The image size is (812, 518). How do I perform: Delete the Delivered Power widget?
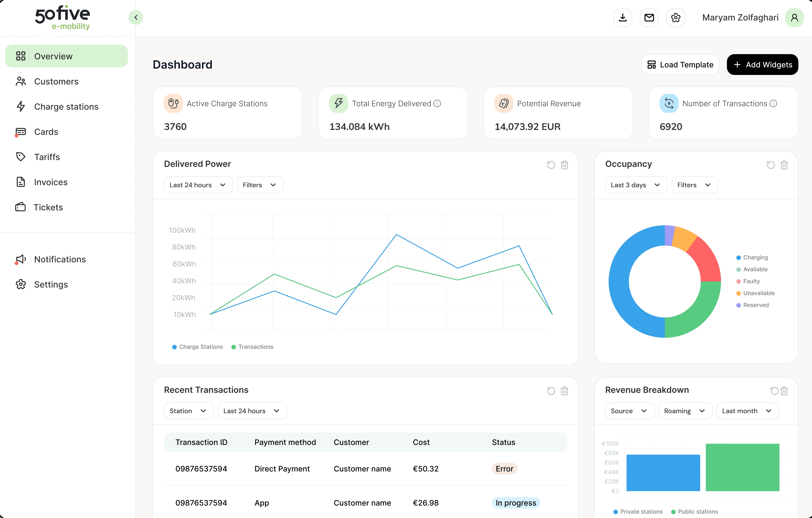click(565, 165)
